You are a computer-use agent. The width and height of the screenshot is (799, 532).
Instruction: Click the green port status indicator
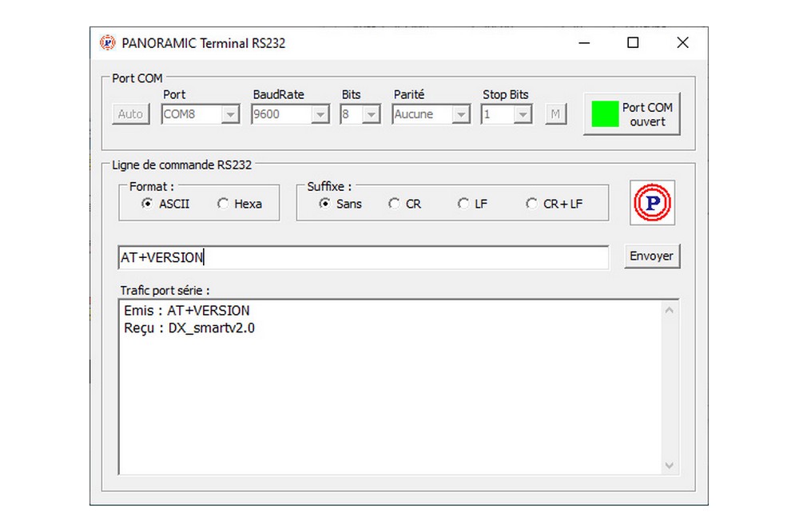point(605,114)
